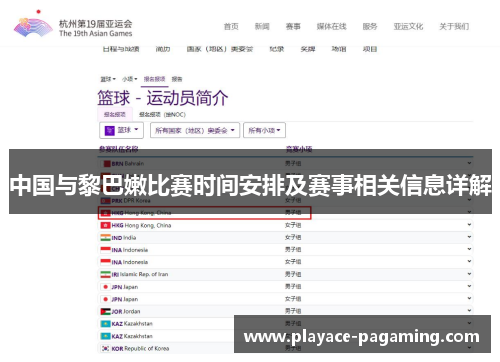Click the IRI Islamic Rep. of Iran flag
Screen dimensions: 500x362
(105, 274)
